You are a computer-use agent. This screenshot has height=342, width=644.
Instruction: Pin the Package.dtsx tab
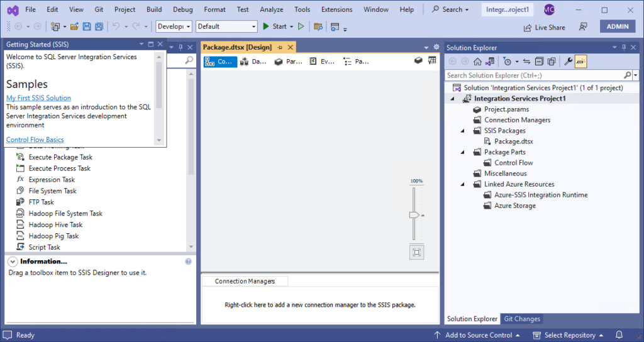coord(280,48)
